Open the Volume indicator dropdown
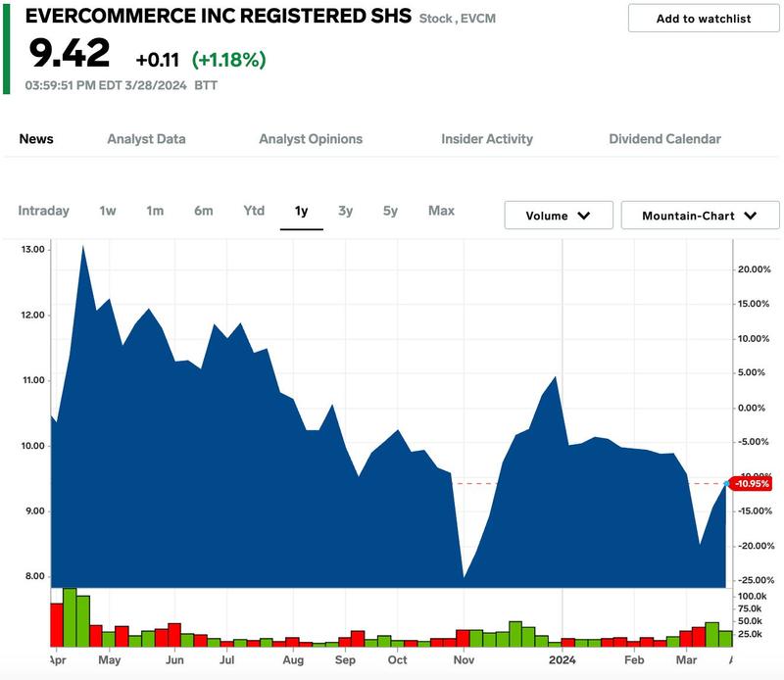The height and width of the screenshot is (680, 784). coord(559,216)
